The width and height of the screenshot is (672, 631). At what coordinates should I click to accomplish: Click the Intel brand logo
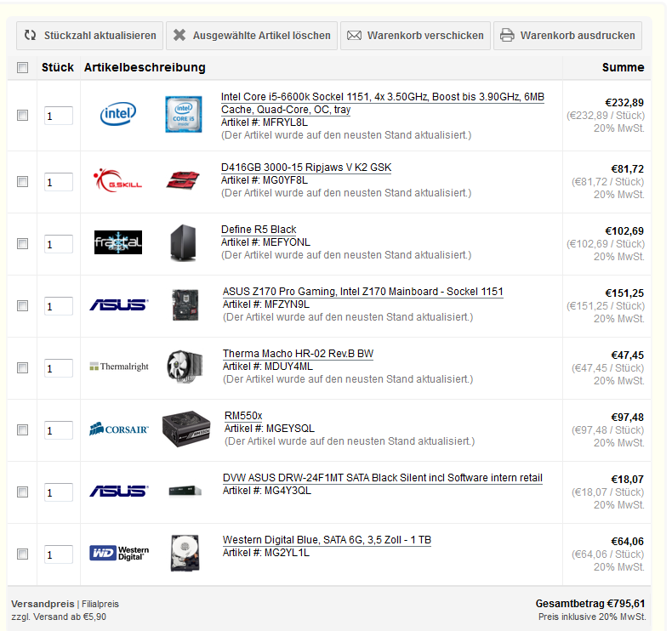pos(118,114)
